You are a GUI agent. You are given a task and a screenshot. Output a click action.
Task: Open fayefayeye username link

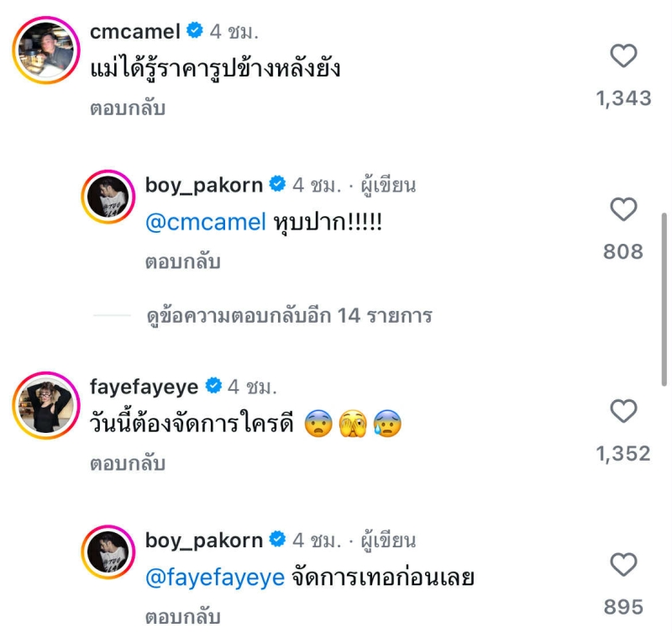[x=144, y=387]
